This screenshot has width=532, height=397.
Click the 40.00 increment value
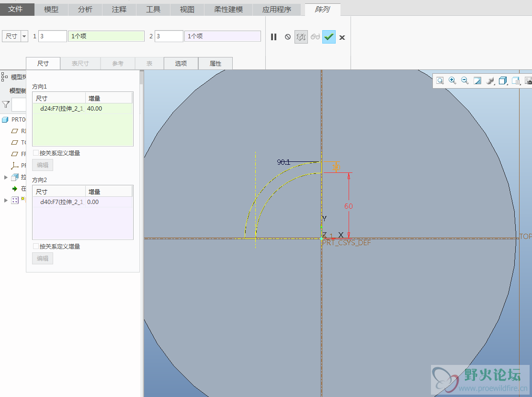tap(95, 109)
